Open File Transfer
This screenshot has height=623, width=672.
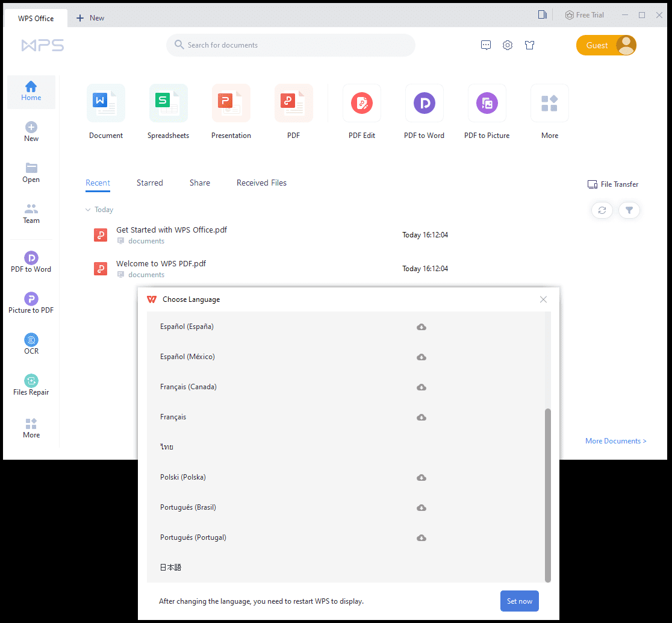tap(613, 184)
